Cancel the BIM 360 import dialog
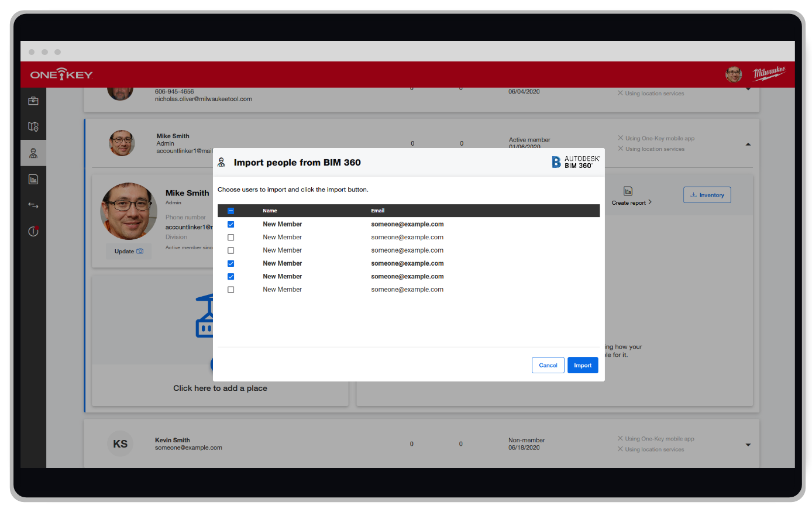Screen dimensions: 812x509 [x=548, y=365]
